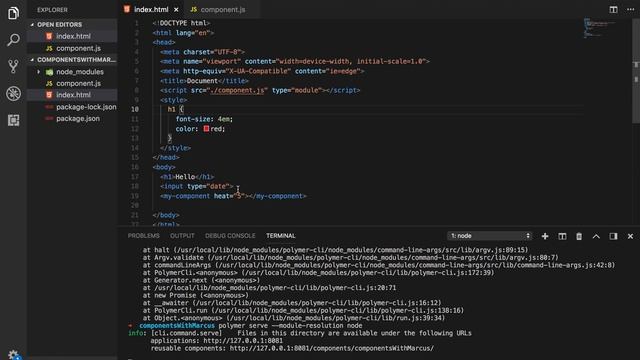Expand the node_modules folder

72,72
